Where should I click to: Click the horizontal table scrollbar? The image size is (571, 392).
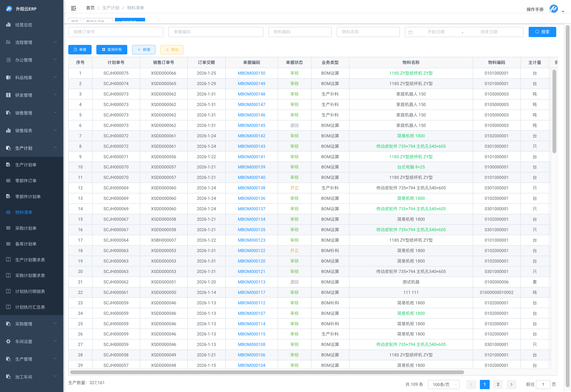click(x=267, y=372)
